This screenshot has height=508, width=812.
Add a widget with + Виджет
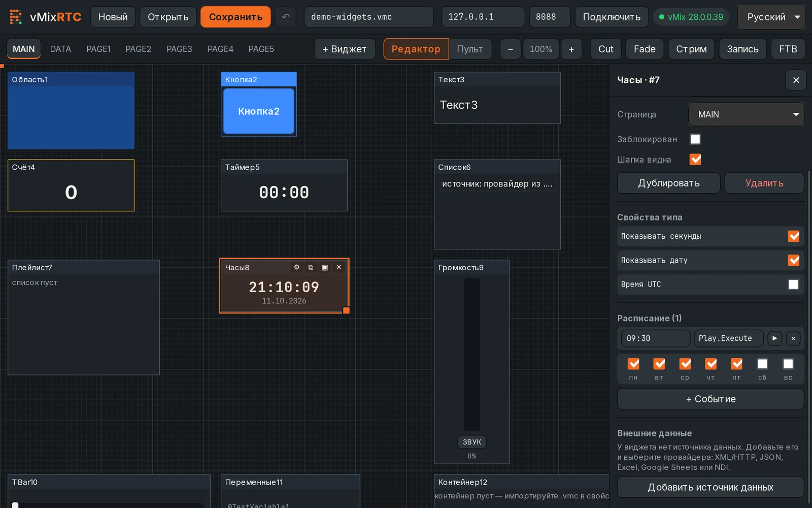[x=345, y=49]
